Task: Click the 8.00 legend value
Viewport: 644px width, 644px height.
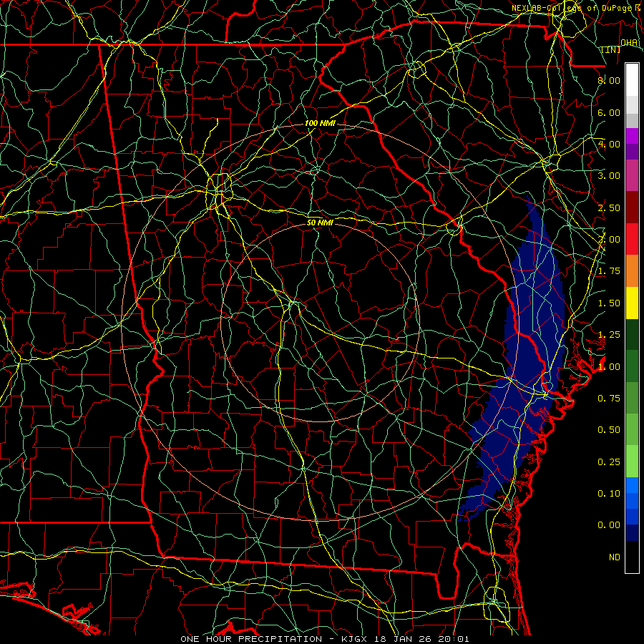Action: tap(609, 80)
